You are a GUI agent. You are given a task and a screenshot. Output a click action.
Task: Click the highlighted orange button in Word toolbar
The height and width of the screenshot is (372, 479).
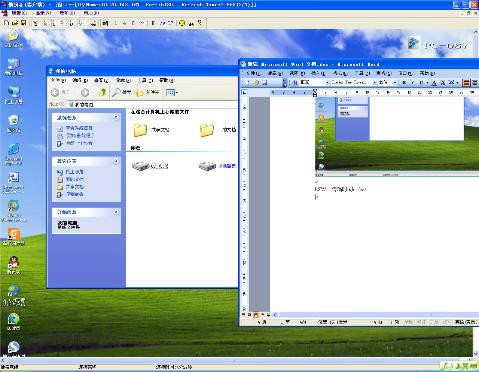(x=467, y=83)
